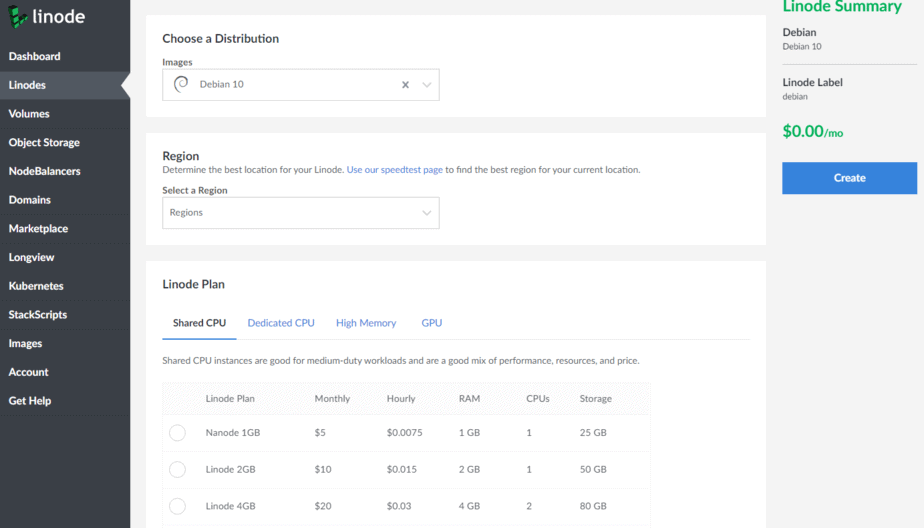Select the Nanode 1GB plan radio button
The height and width of the screenshot is (528, 924).
[177, 433]
